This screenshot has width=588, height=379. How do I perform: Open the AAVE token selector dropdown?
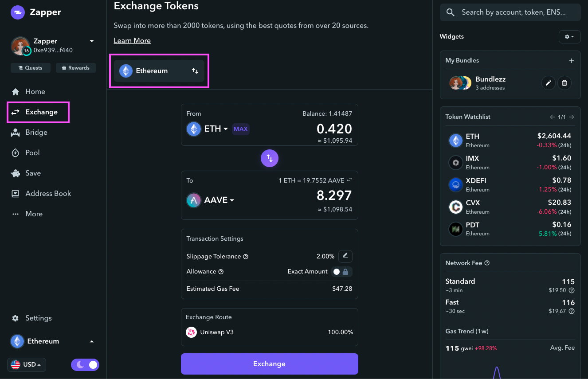coord(210,200)
